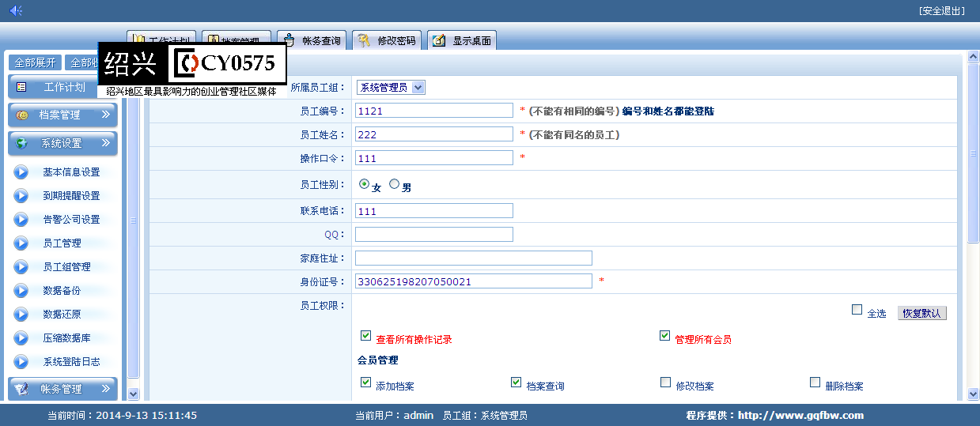Click the 家庭住址 input field
980x426 pixels.
pyautogui.click(x=474, y=258)
